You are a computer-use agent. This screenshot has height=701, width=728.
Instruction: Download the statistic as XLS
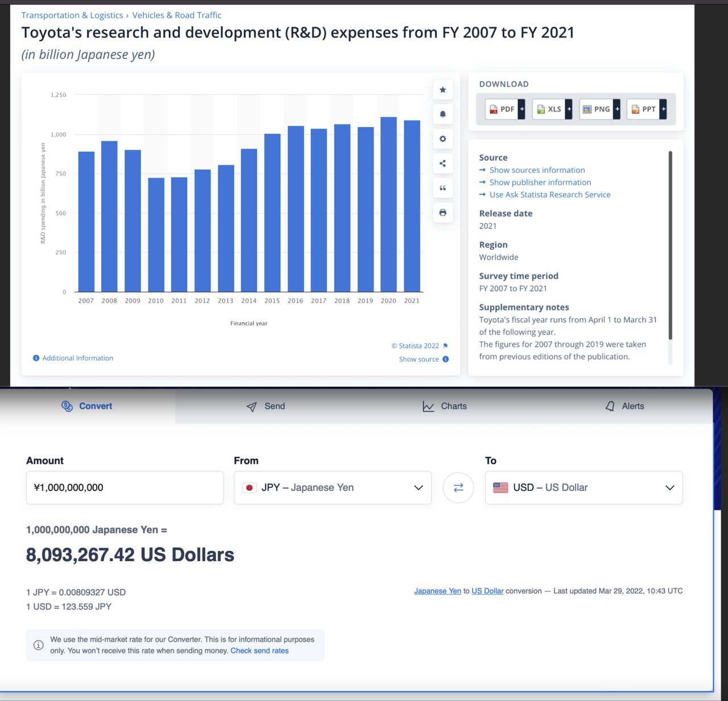coord(552,109)
